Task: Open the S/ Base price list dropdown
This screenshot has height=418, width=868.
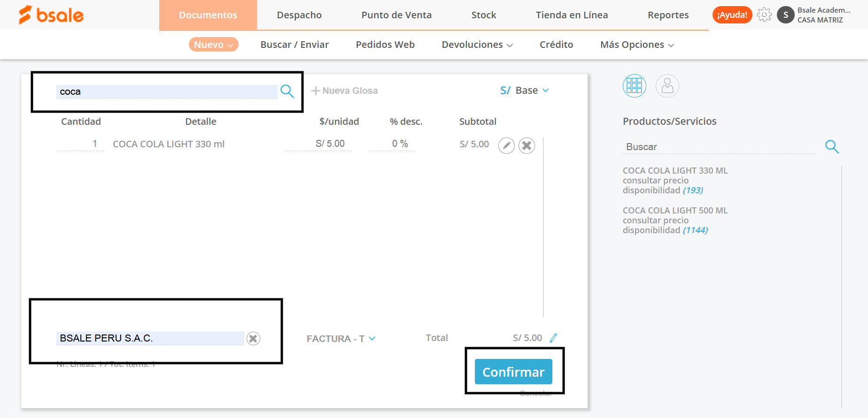Action: coord(524,91)
